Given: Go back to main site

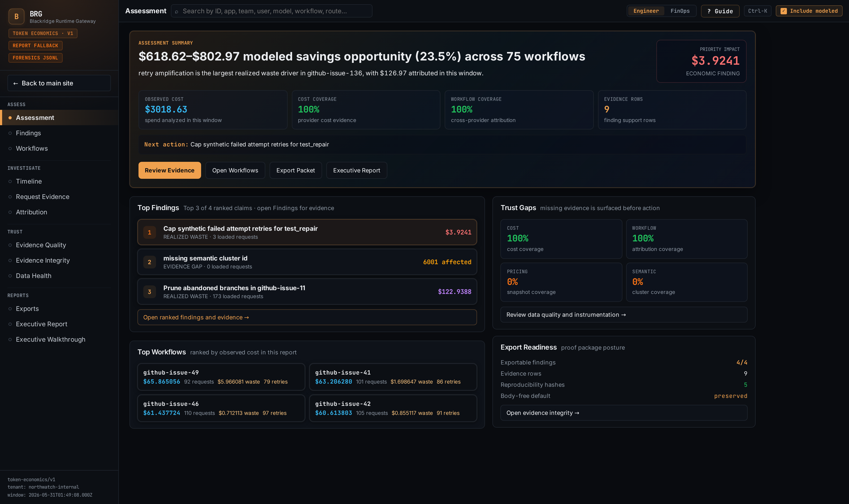Looking at the screenshot, I should (59, 83).
